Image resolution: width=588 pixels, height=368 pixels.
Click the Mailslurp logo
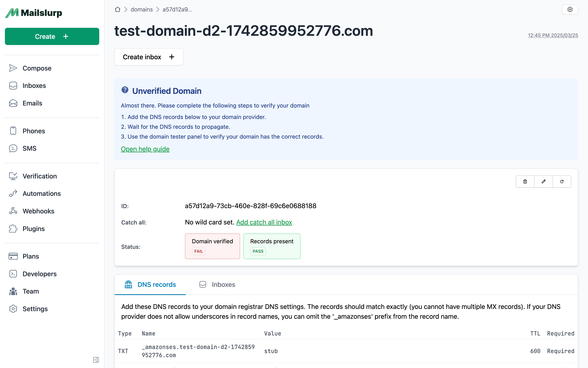click(34, 13)
